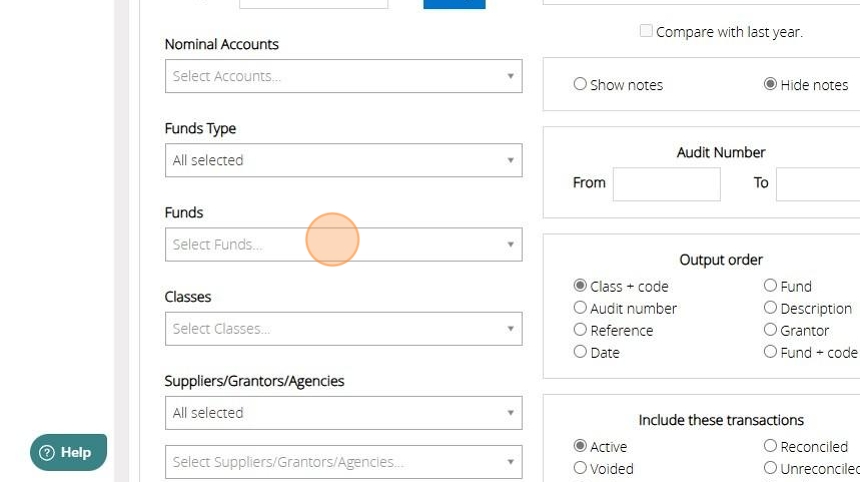Screen dimensions: 860x482
Task: Sort output by Date
Action: click(x=580, y=352)
